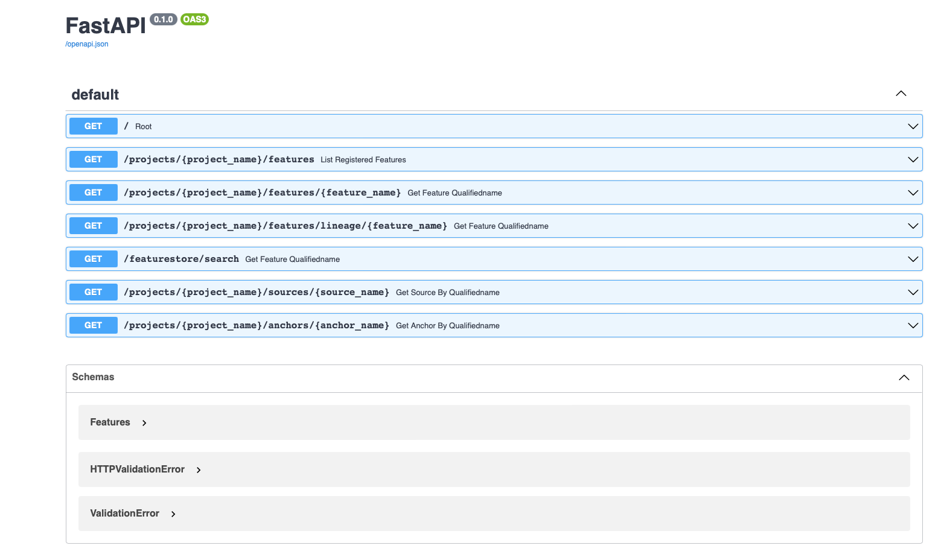
Task: Expand chevron for anchors/{anchor_name} endpoint
Action: pyautogui.click(x=913, y=325)
